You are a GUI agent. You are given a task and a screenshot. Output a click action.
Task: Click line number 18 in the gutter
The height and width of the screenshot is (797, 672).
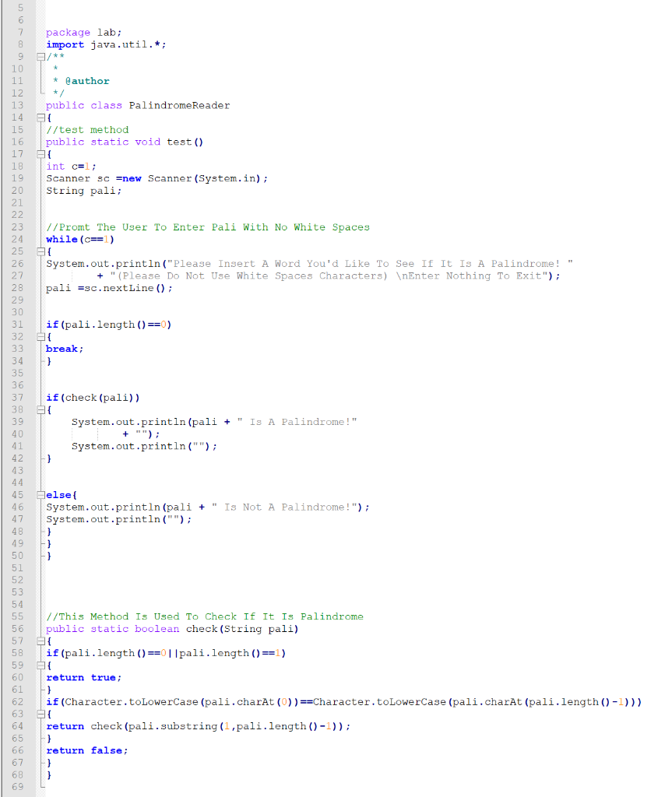(x=19, y=166)
